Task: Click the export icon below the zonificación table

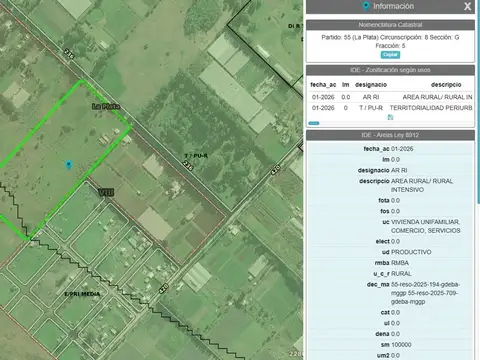Action: [390, 117]
